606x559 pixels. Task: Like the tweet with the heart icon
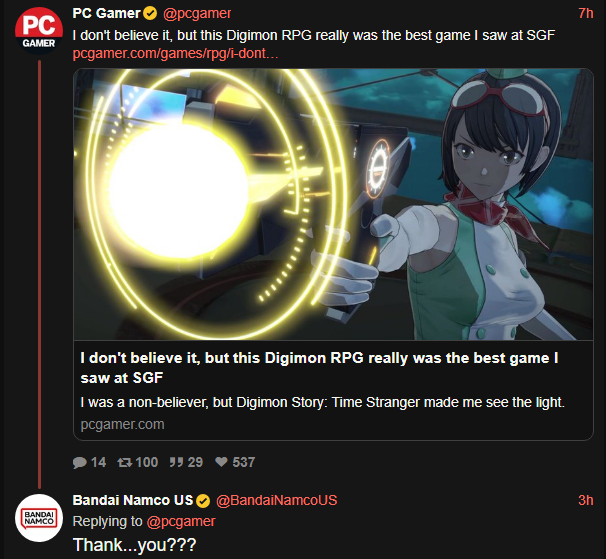(221, 462)
